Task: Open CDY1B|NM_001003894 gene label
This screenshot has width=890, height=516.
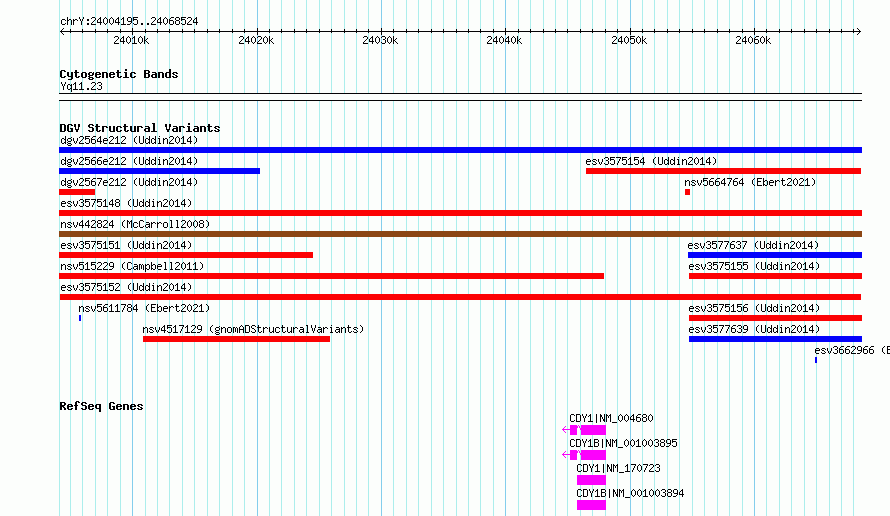Action: point(630,493)
